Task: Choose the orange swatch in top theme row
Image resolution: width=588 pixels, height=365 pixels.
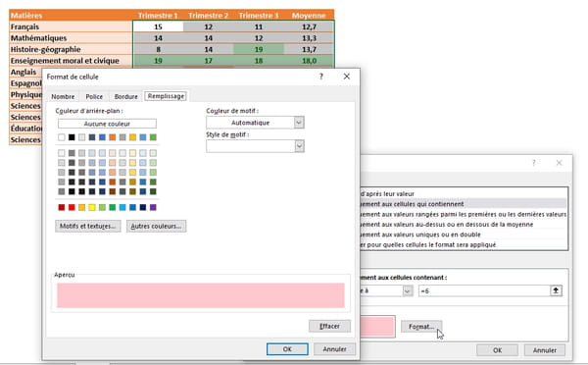Action: pos(112,137)
